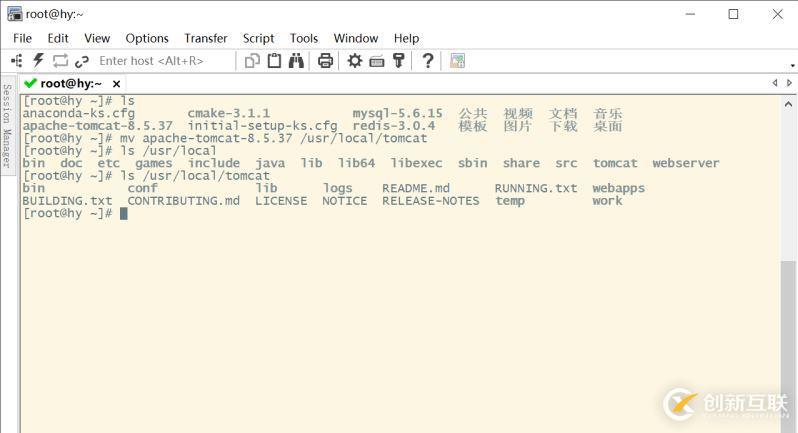Click 'RELEASE-NOTES' in the tomcat listing

coord(431,201)
